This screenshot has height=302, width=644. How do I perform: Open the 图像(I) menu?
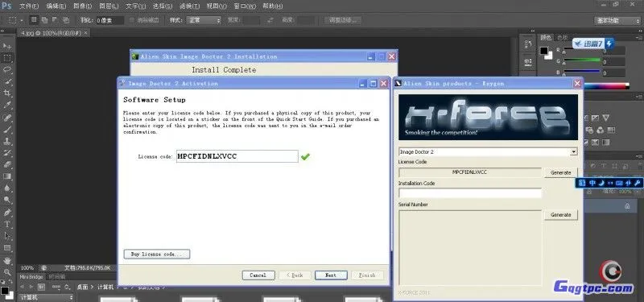click(x=82, y=6)
